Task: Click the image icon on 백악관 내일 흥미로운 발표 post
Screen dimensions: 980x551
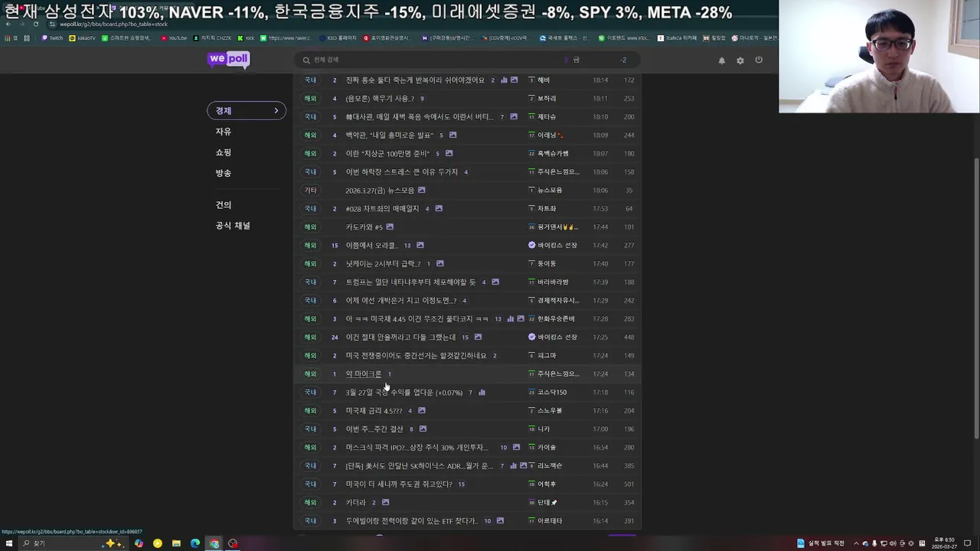Action: [x=452, y=135]
